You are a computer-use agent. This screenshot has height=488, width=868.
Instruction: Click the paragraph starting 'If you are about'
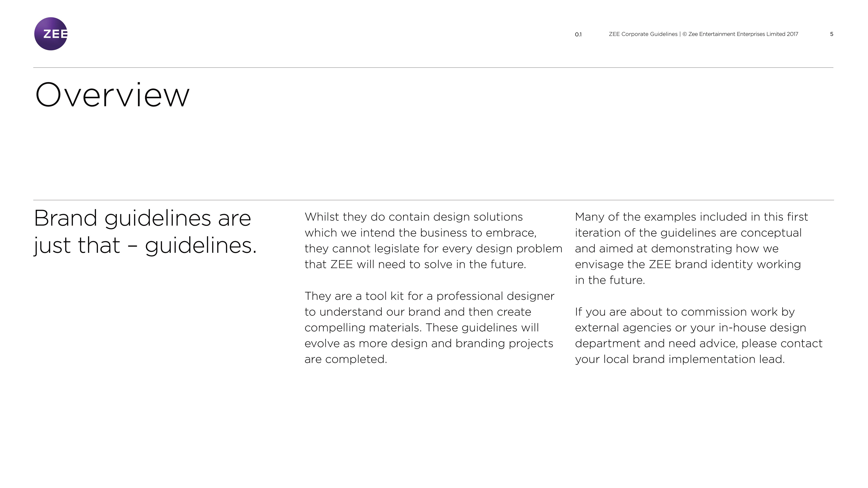pos(698,335)
